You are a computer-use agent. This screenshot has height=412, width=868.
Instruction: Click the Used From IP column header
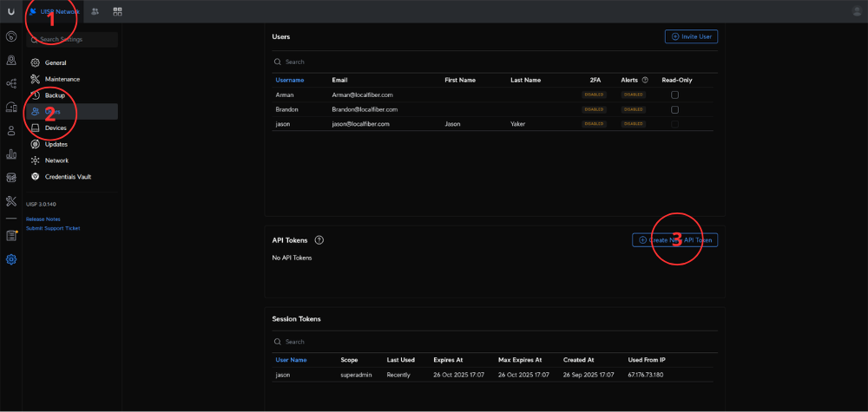pos(647,360)
